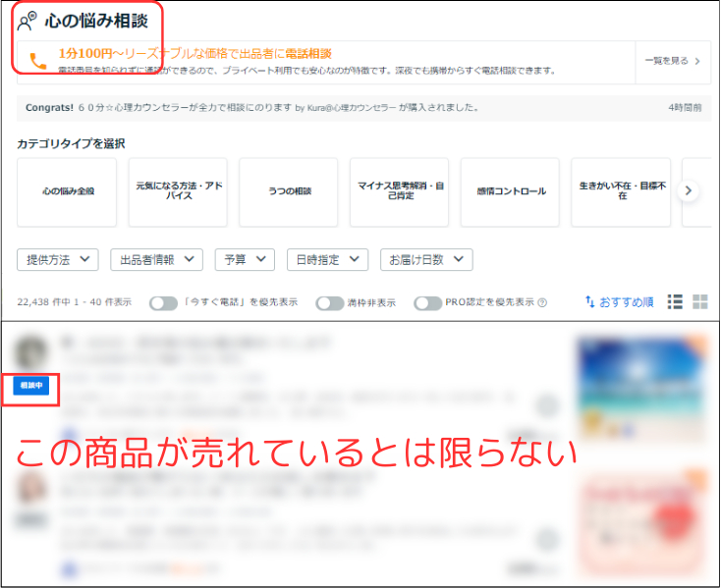Click the 心の悩み相談 page title
721x588 pixels.
coord(96,22)
